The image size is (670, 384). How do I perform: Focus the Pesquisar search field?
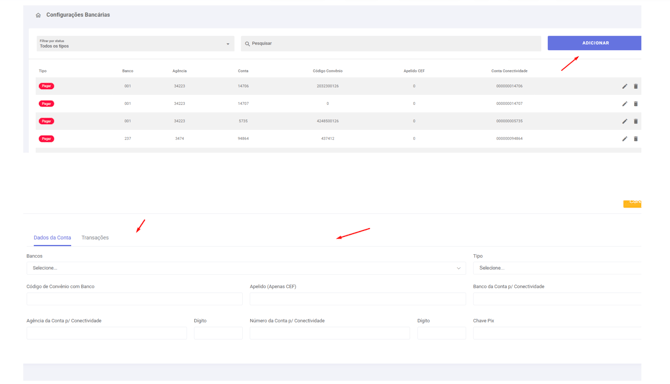click(391, 44)
